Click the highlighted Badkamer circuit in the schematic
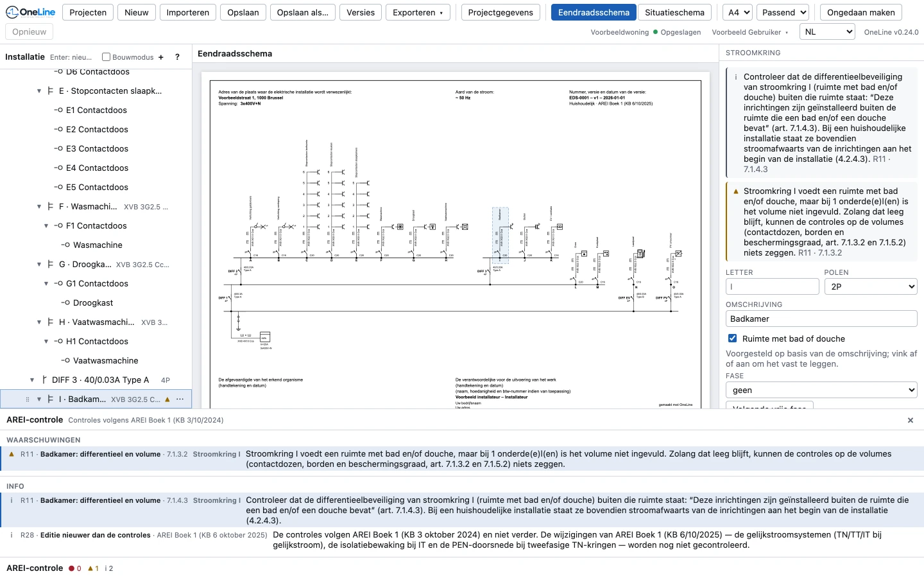The image size is (924, 578). tap(501, 235)
